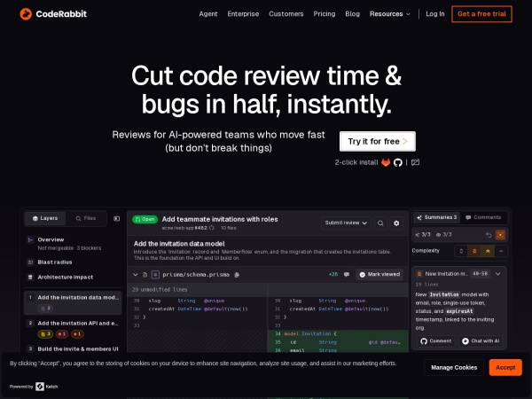Click Manage Cookies in the banner
This screenshot has width=532, height=399.
[454, 367]
